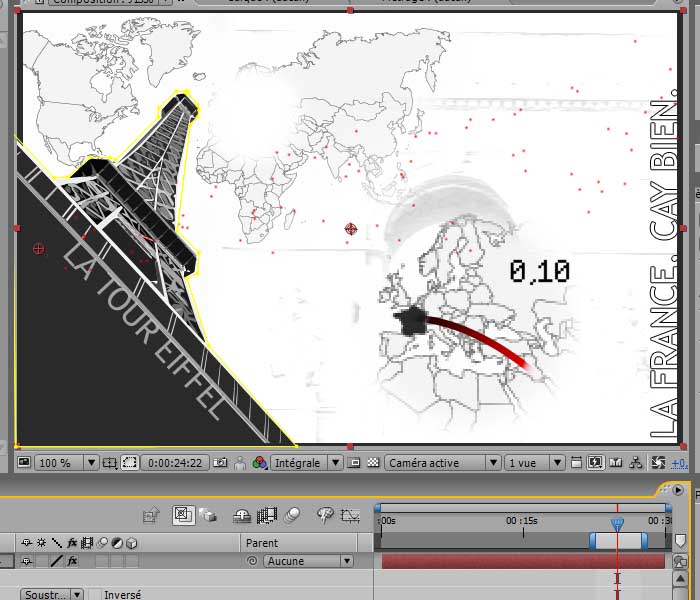Click the time navigator start handle
Viewport: 700px width, 600px height.
378,508
